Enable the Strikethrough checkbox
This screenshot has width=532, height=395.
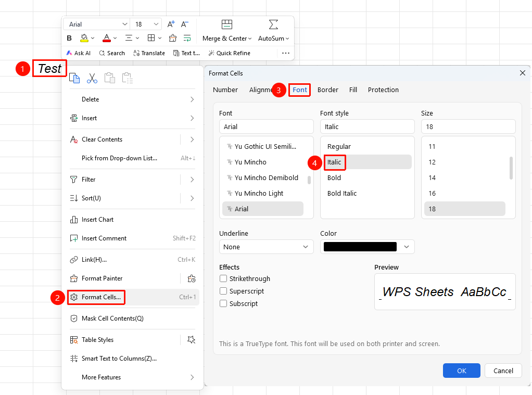(x=223, y=278)
